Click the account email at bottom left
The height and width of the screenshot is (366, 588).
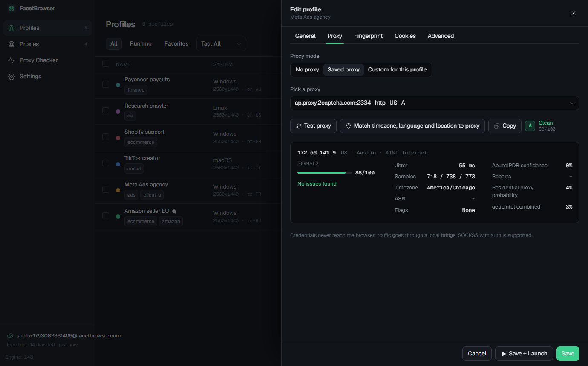[69, 336]
